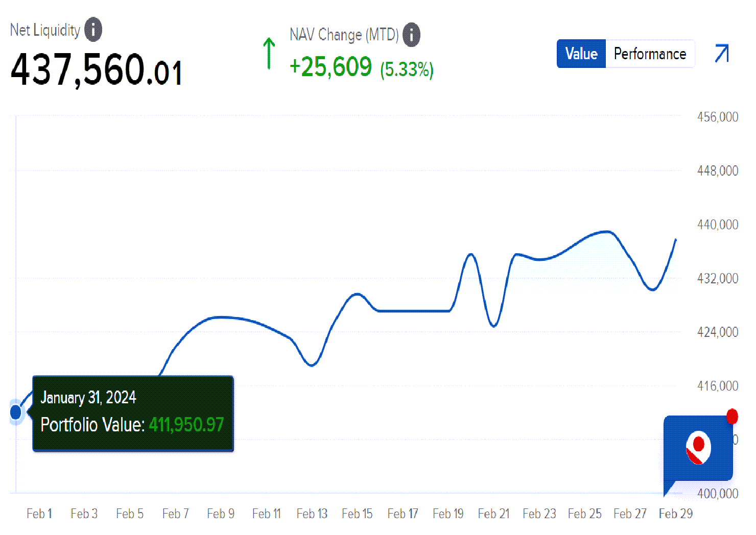Click the 440,000 y-axis label
Screen dimensions: 756x535
[718, 225]
